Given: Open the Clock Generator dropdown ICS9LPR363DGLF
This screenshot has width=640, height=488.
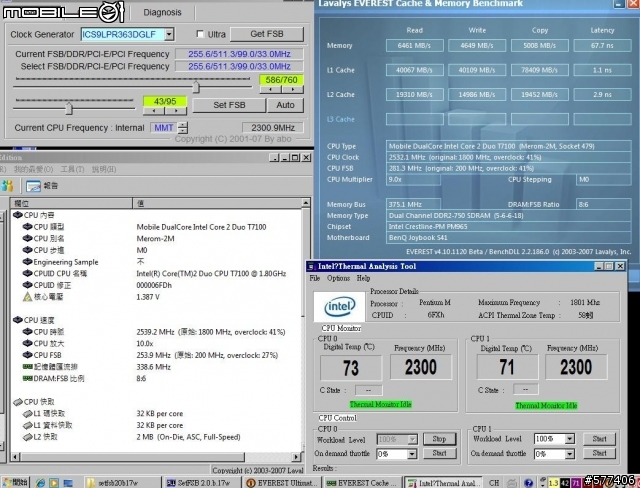Looking at the screenshot, I should coord(169,34).
